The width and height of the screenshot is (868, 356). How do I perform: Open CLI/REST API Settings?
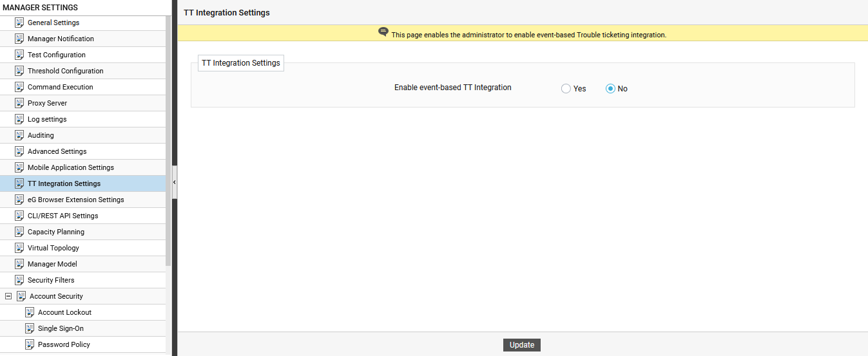[x=63, y=216]
